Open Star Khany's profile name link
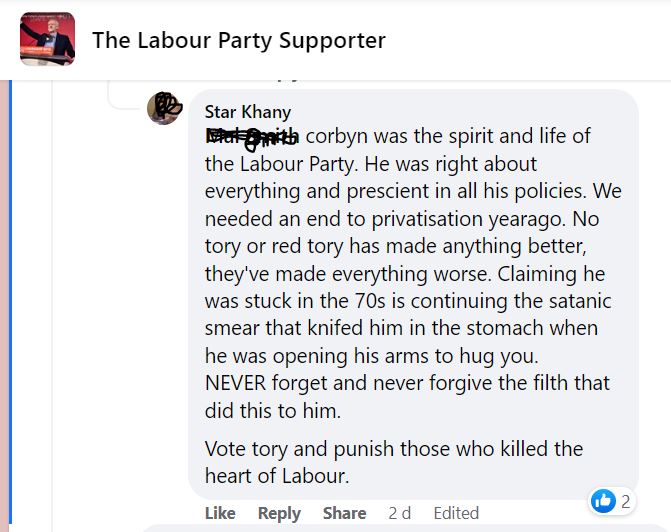671x532 pixels. point(247,112)
